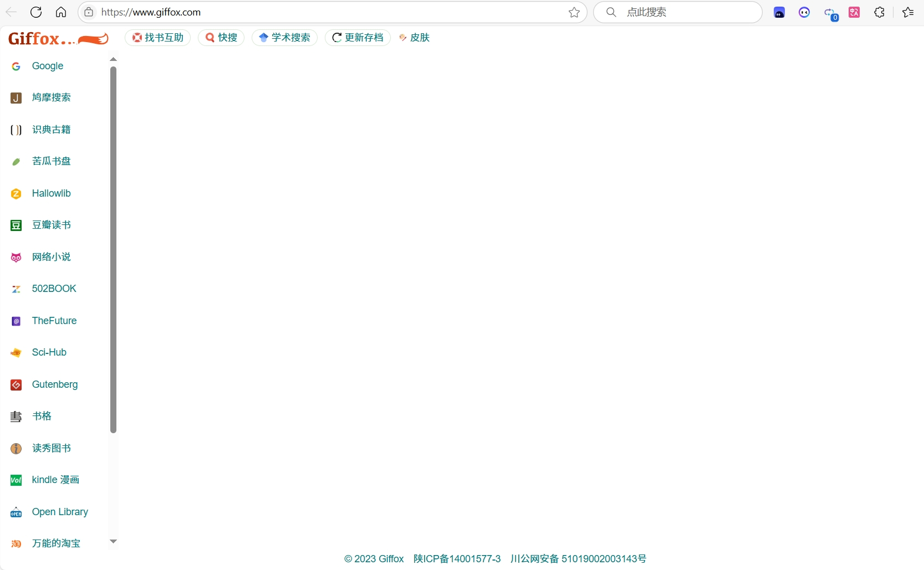The height and width of the screenshot is (570, 924).
Task: Click the 鸠摩搜索 brown J icon
Action: [x=16, y=98]
